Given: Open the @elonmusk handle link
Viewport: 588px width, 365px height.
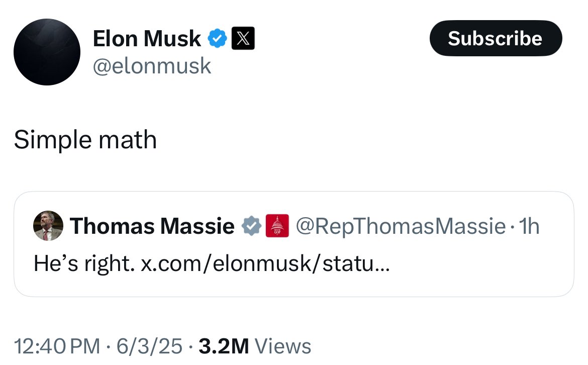Looking at the screenshot, I should (152, 66).
